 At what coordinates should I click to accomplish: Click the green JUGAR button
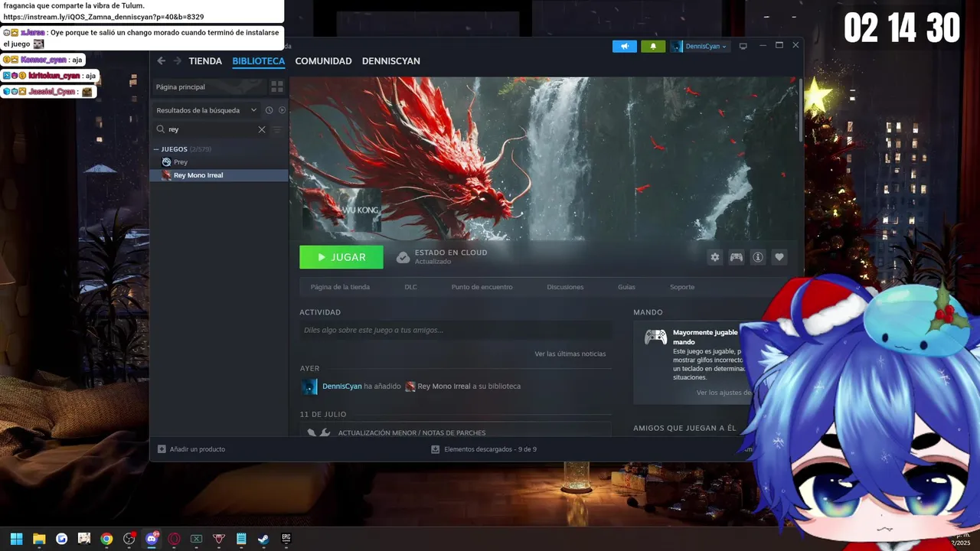point(341,257)
